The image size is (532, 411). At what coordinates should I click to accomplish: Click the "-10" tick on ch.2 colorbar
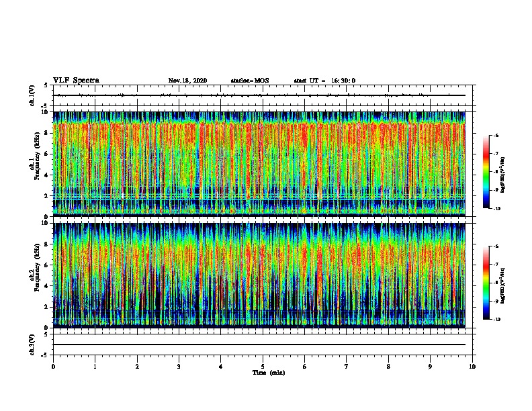496,320
